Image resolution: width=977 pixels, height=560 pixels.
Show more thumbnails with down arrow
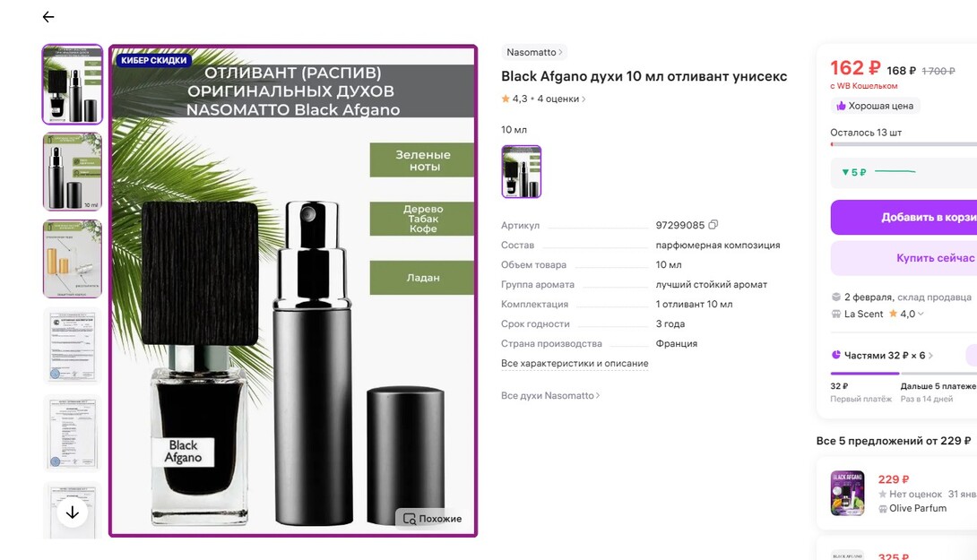73,513
